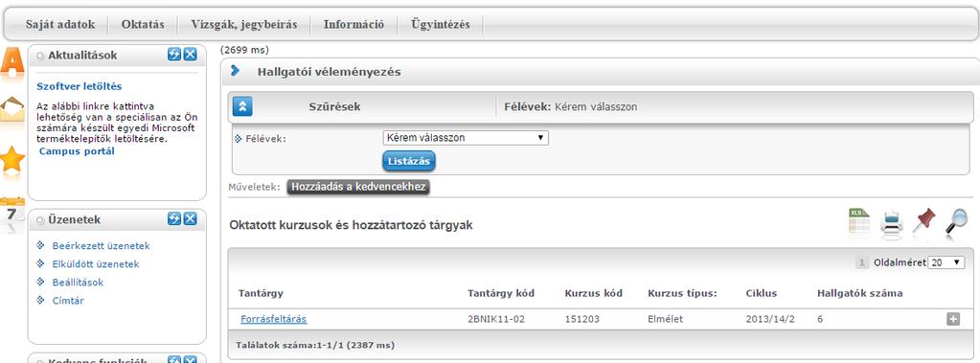Select the 2013/14/2 cycle cell

[770, 319]
